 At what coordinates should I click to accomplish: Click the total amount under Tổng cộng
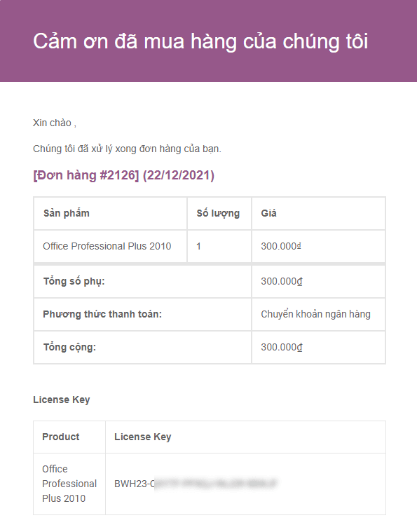tap(282, 347)
